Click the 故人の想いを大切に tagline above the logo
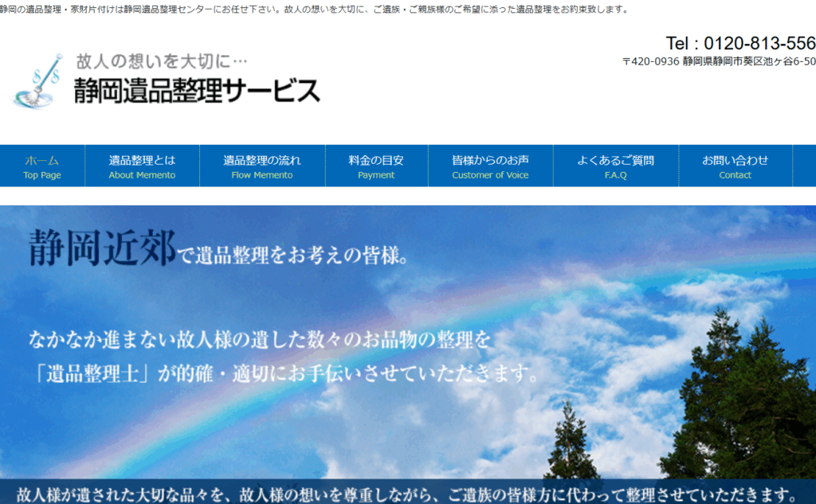This screenshot has height=504, width=816. coord(163,61)
